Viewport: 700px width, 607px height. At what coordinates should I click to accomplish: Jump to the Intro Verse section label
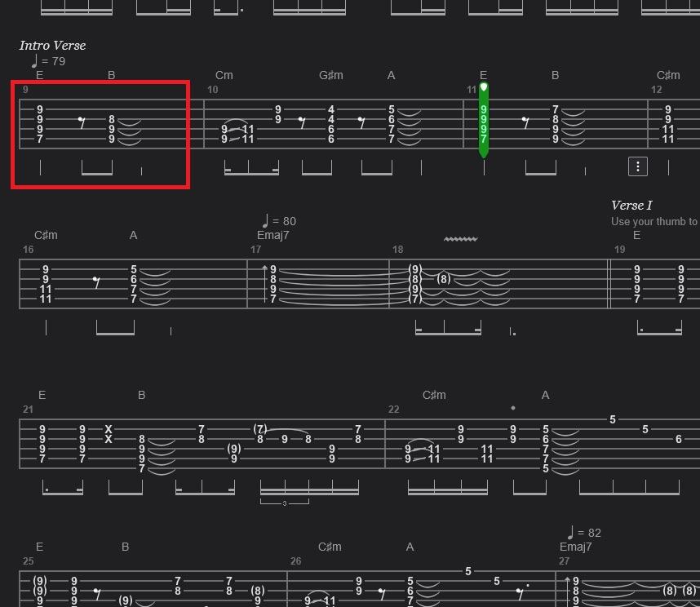(53, 46)
